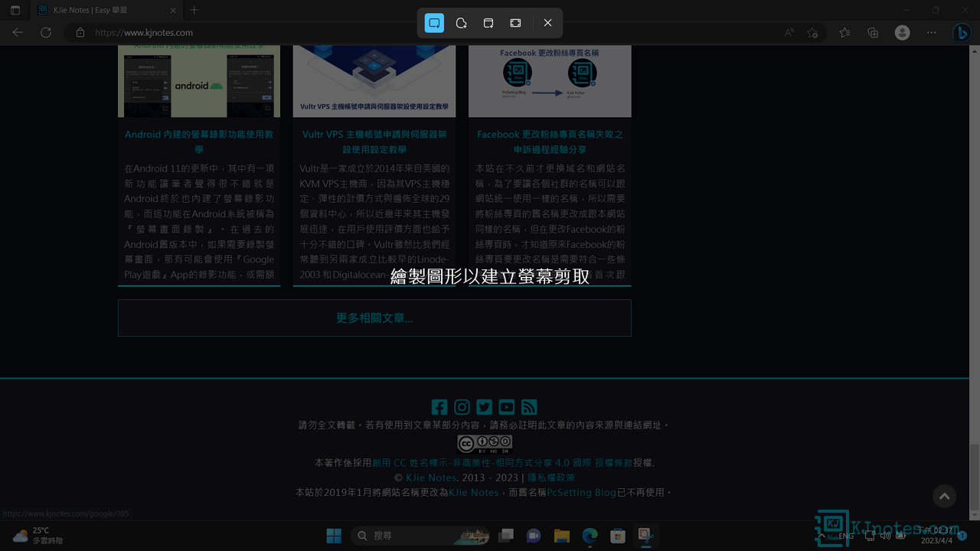This screenshot has width=980, height=551.
Task: Close the KJie Notes tab
Action: click(174, 11)
